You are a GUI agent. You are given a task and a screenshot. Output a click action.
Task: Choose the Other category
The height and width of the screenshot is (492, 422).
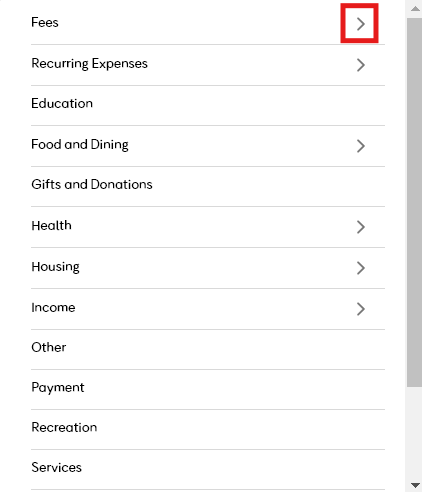click(49, 347)
